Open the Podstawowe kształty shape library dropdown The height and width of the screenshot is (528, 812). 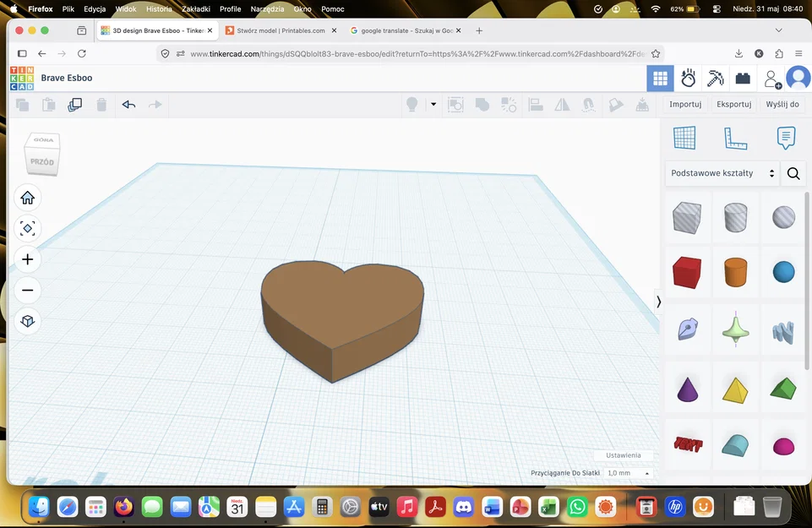722,173
